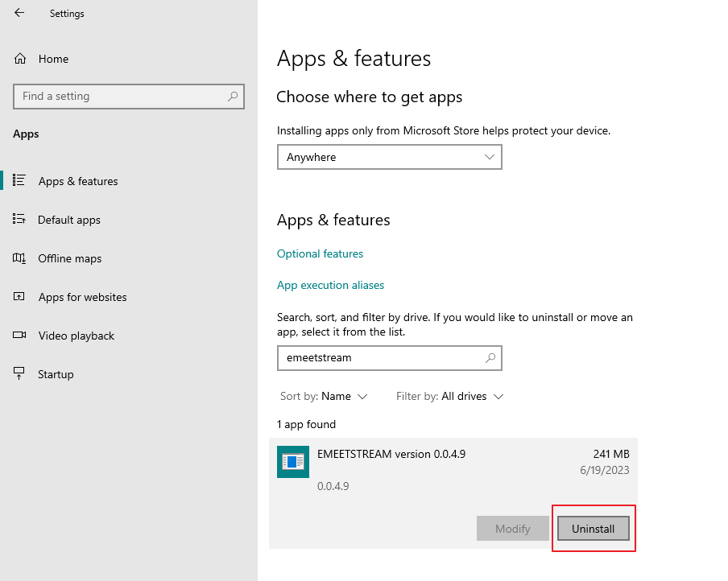Image resolution: width=728 pixels, height=581 pixels.
Task: Open the Optional features link
Action: [320, 253]
